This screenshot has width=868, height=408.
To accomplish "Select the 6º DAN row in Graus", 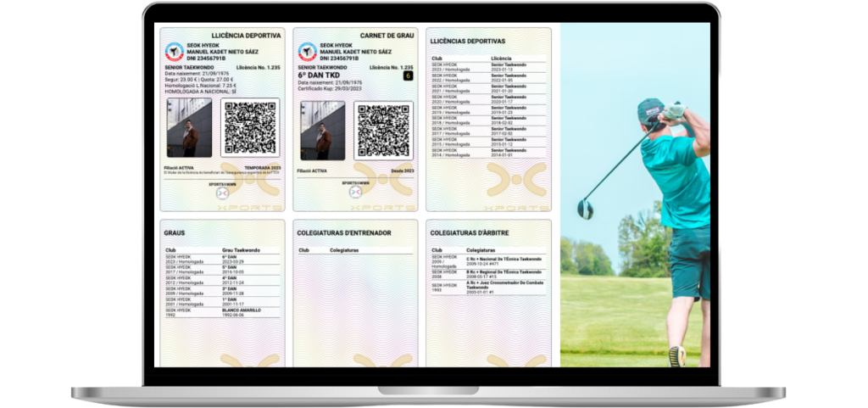I will point(221,259).
